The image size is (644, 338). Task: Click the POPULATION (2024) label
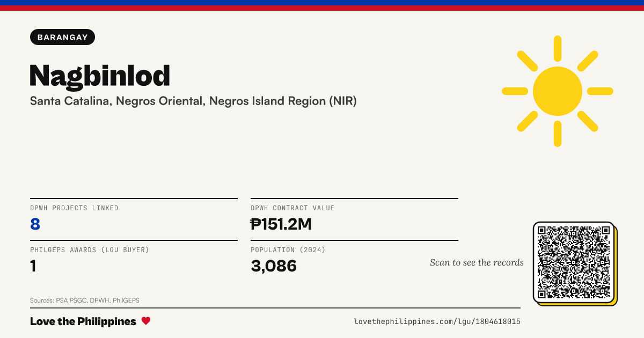(x=288, y=250)
